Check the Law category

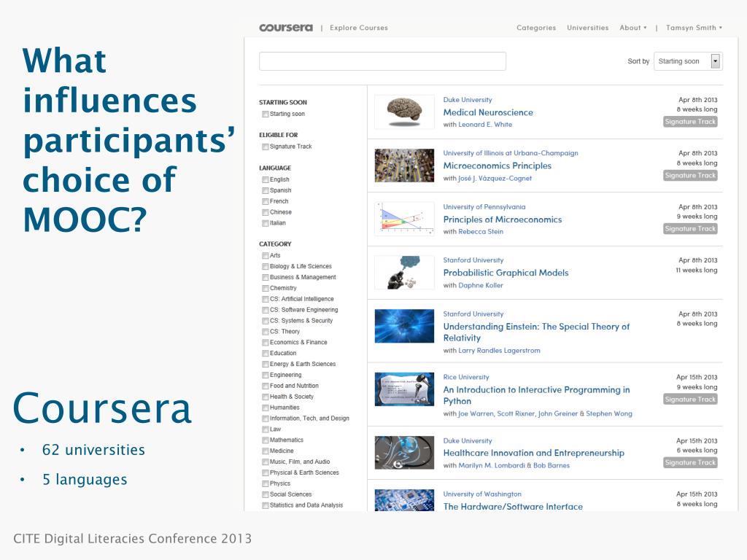(265, 429)
